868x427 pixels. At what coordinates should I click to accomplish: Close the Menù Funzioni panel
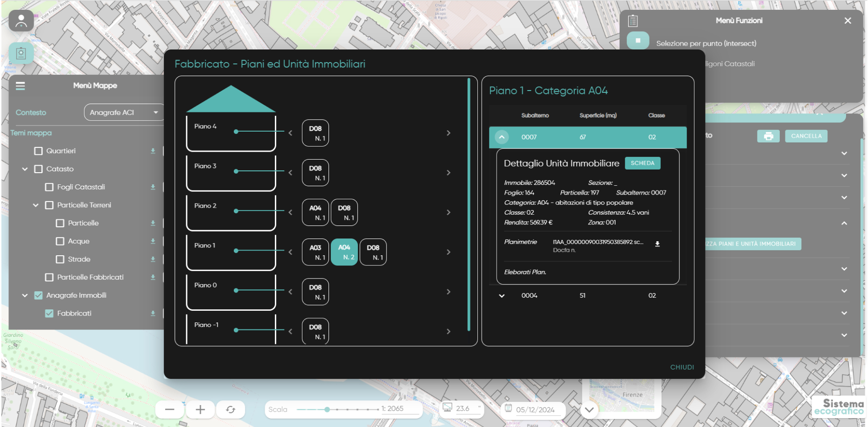[848, 21]
